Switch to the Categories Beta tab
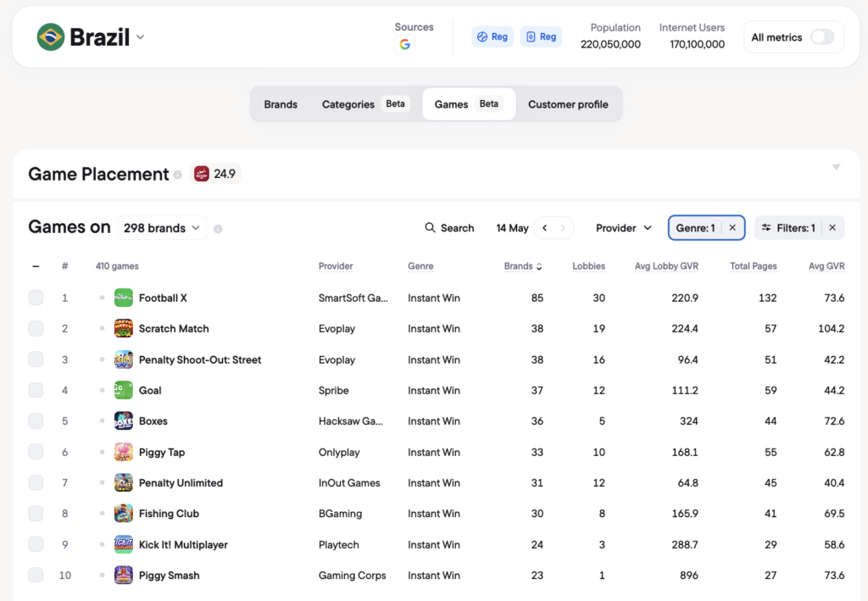 pyautogui.click(x=365, y=104)
